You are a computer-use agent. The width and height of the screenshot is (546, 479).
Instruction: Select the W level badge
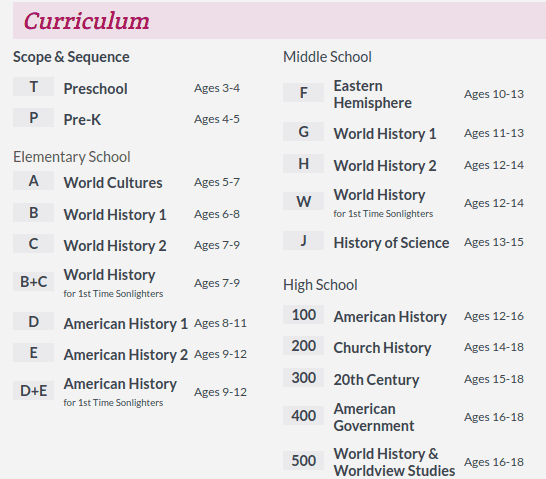[303, 201]
